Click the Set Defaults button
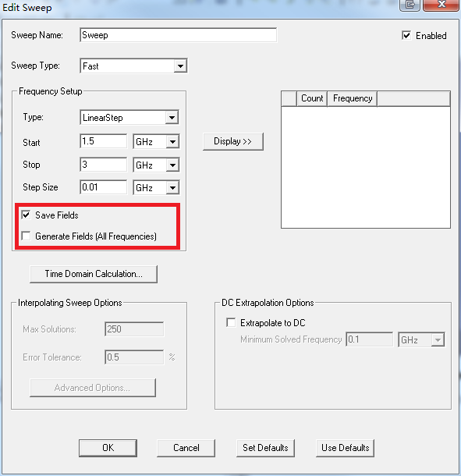 [x=265, y=448]
